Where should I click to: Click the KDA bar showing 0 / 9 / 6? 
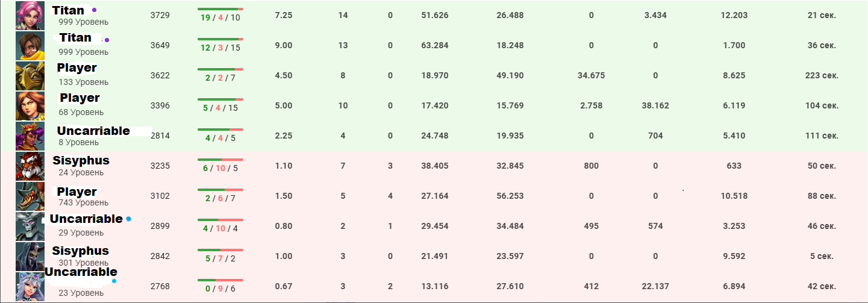click(220, 280)
